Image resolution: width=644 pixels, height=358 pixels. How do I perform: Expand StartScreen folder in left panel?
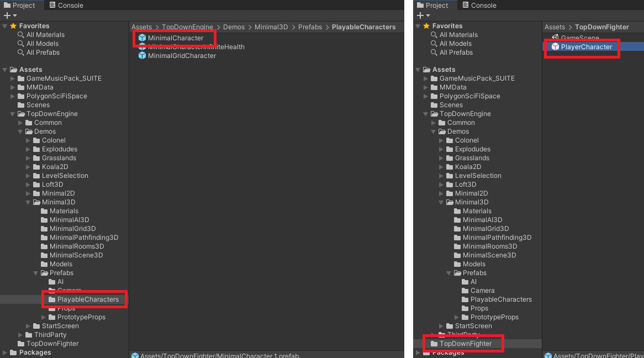click(28, 326)
